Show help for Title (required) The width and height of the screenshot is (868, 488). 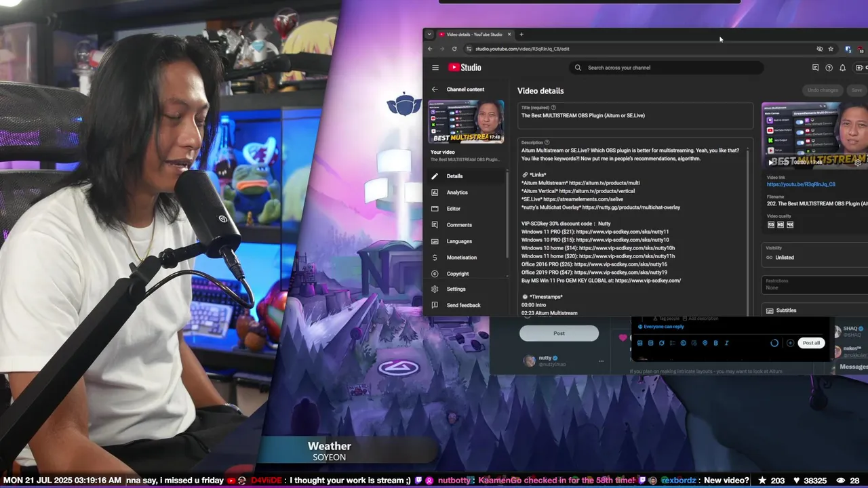point(553,107)
